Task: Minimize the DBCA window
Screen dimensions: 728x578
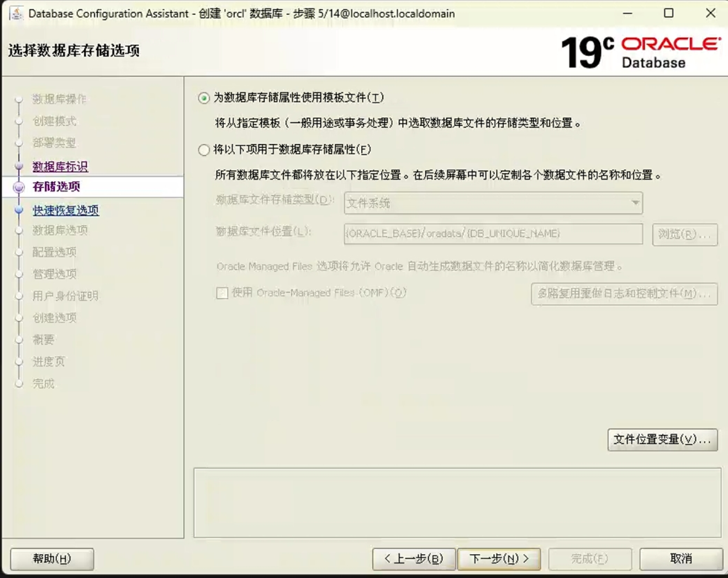Action: pyautogui.click(x=627, y=13)
